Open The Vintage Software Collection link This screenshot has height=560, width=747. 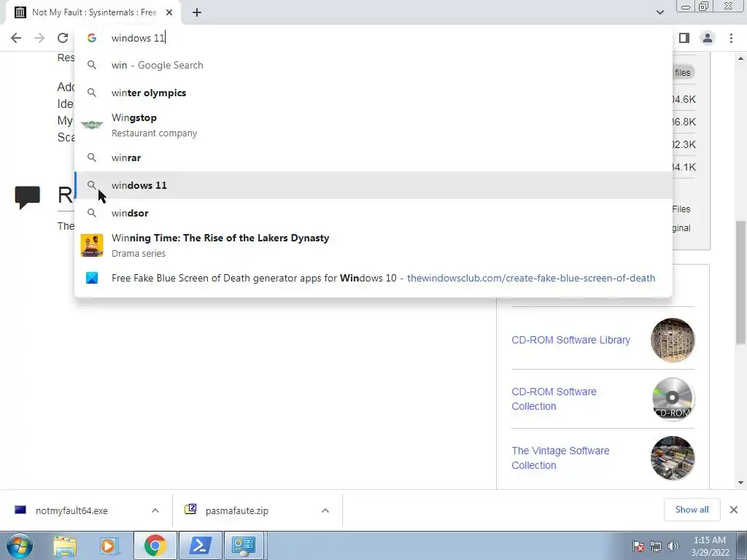pyautogui.click(x=560, y=458)
